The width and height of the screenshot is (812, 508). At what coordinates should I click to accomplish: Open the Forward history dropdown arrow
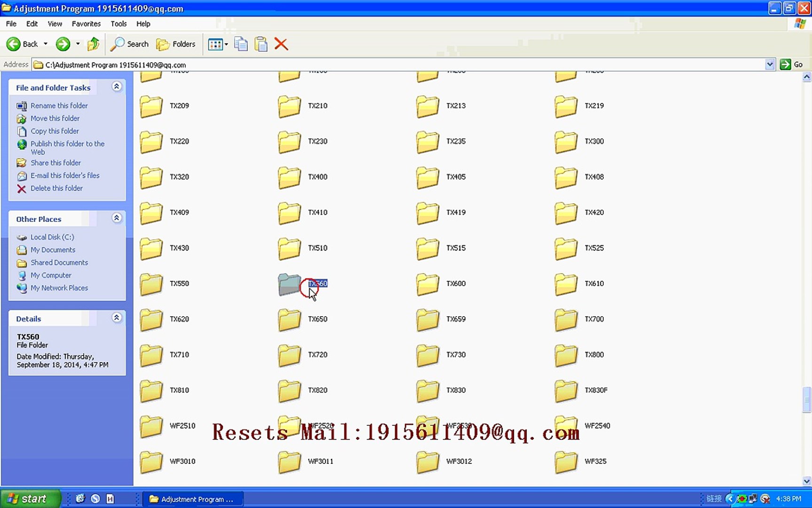coord(78,44)
